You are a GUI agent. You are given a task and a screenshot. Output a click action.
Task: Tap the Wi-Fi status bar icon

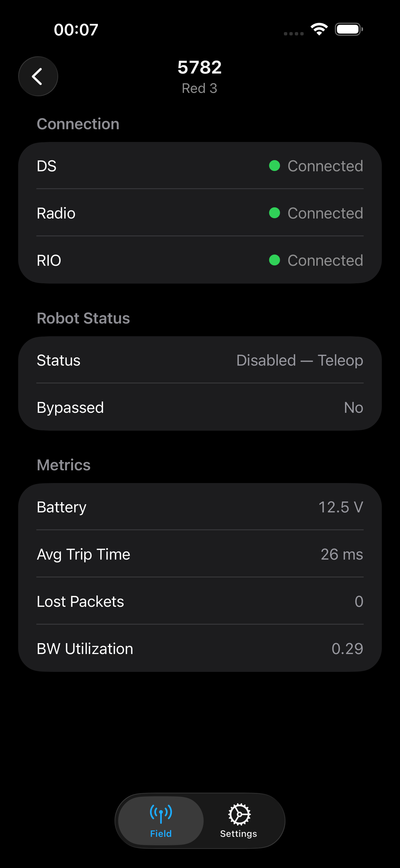pos(319,29)
